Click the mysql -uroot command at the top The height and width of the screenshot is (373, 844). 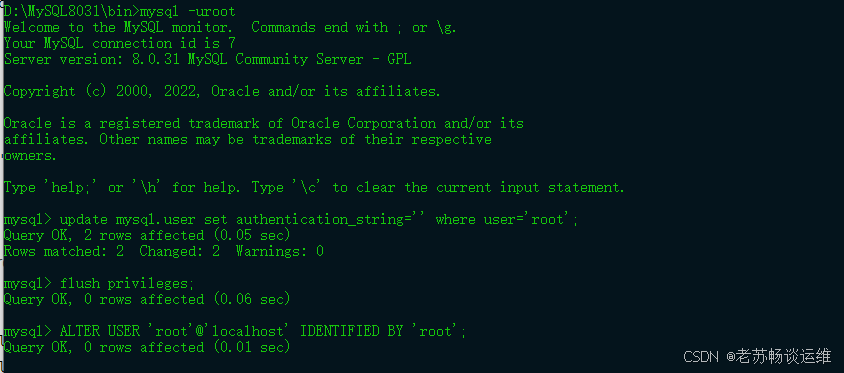click(x=188, y=11)
